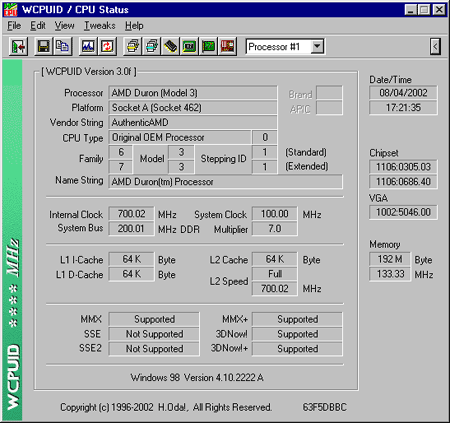Click the yellow stacked cards toolbar icon
The image size is (450, 423).
tap(133, 46)
